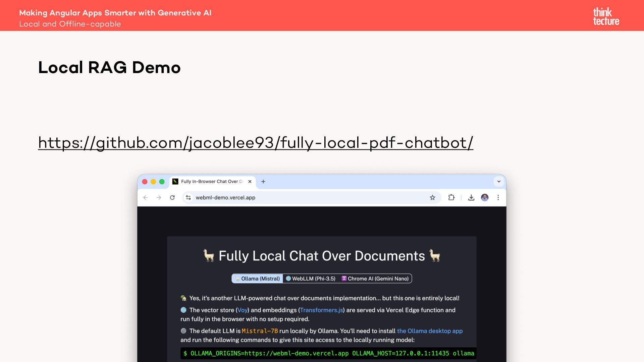Viewport: 644px width, 362px height.
Task: Reload the webml-demo page
Action: pyautogui.click(x=172, y=198)
